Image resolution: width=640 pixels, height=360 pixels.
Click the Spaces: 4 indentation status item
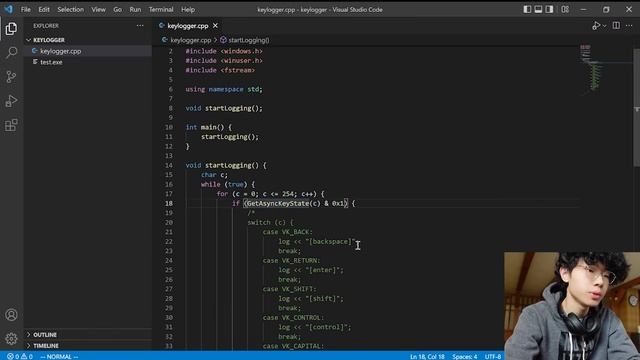click(x=464, y=356)
